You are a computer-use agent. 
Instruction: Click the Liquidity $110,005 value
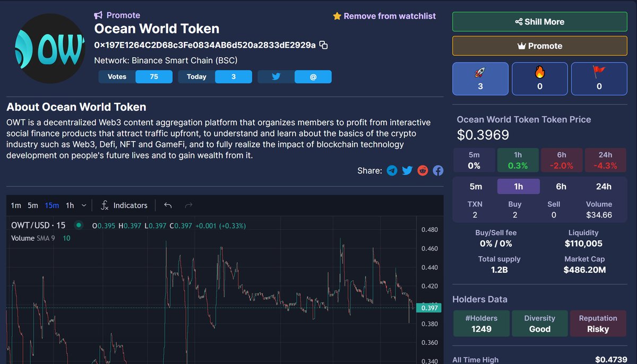(x=583, y=244)
